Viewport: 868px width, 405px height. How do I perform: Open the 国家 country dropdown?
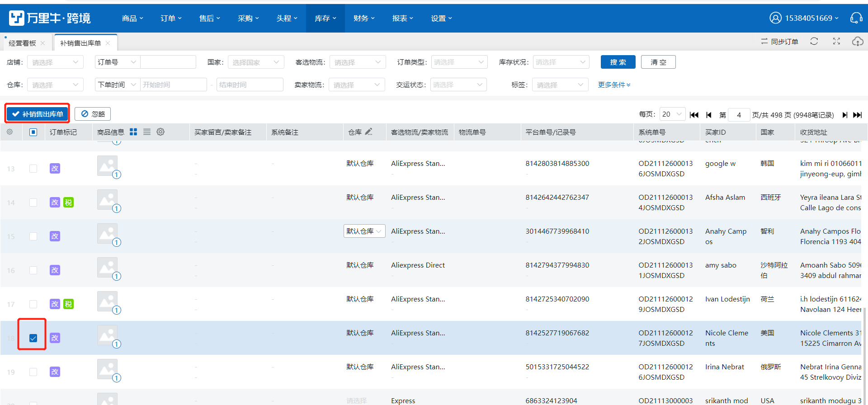tap(256, 62)
